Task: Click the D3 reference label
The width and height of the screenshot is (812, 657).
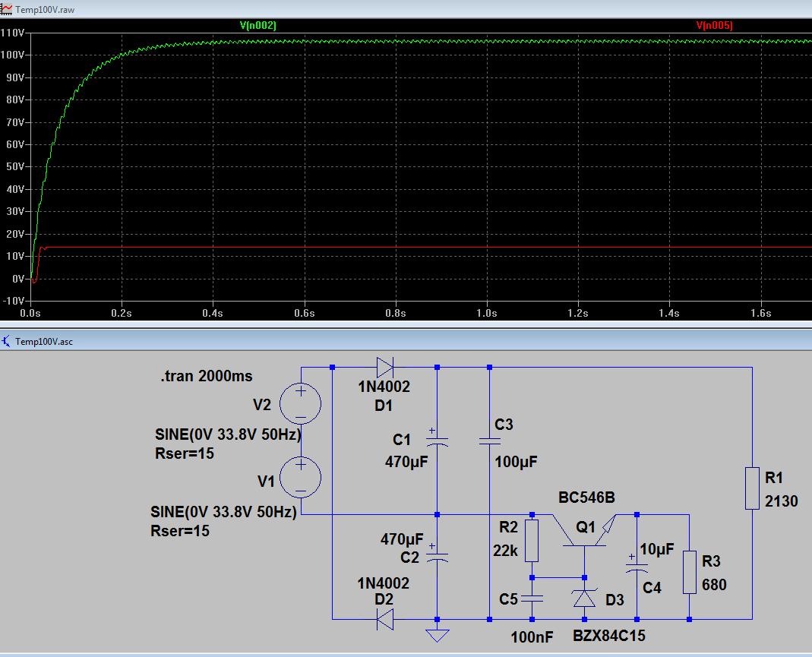Action: point(615,600)
